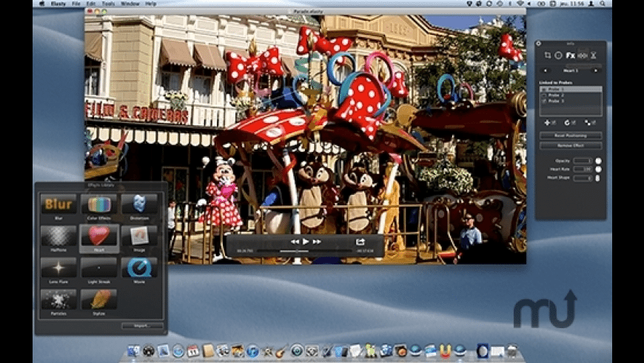Click the Reset Positioning button
This screenshot has height=363, width=644.
pos(570,136)
